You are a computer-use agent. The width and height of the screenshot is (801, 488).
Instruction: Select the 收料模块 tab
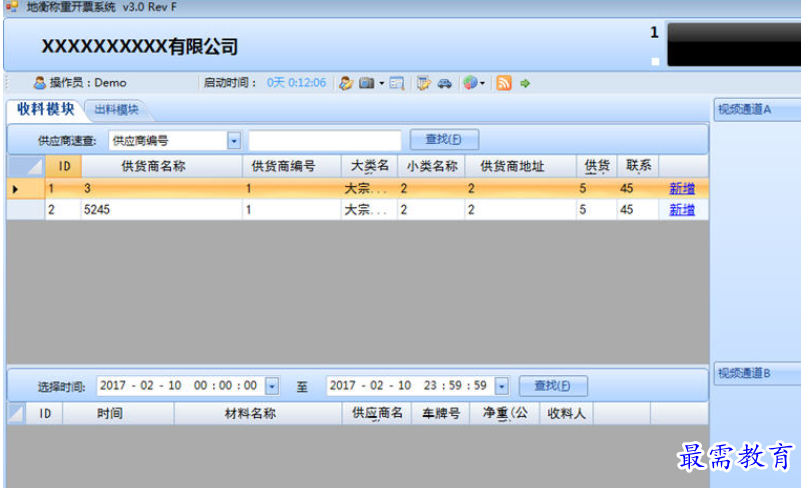[45, 109]
